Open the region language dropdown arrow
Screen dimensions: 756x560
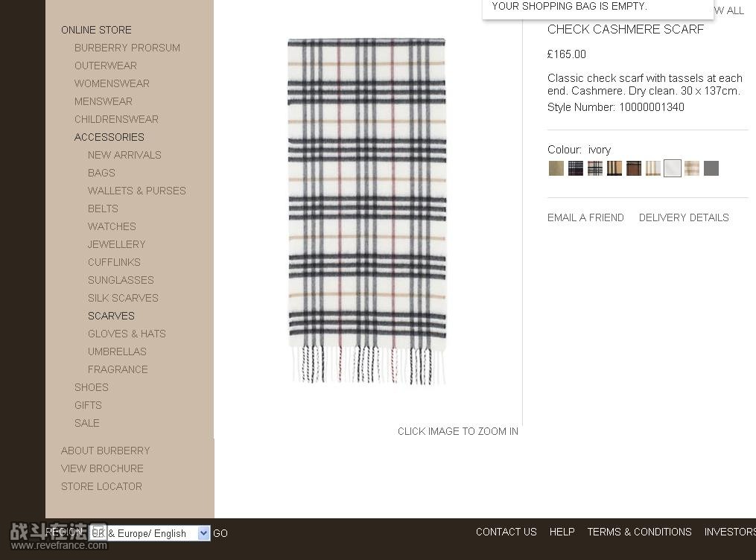click(203, 533)
